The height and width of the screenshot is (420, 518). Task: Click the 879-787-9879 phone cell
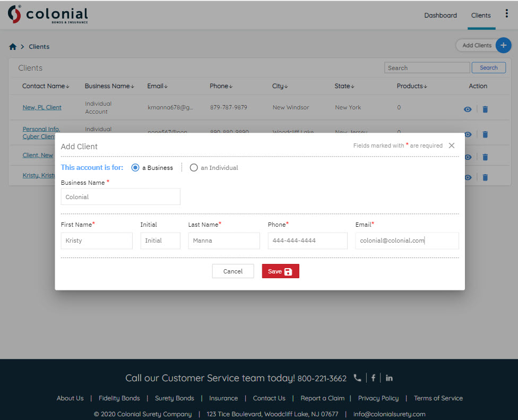coord(229,107)
